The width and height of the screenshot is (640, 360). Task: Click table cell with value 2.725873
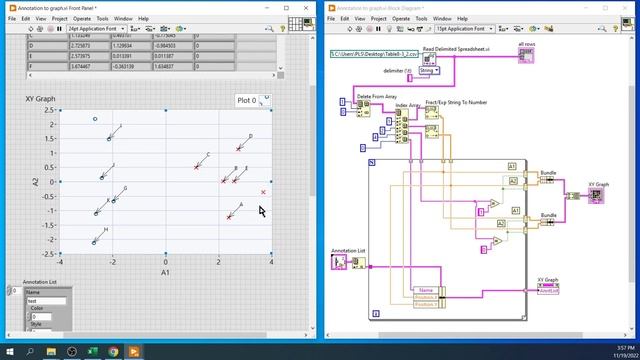[x=89, y=46]
